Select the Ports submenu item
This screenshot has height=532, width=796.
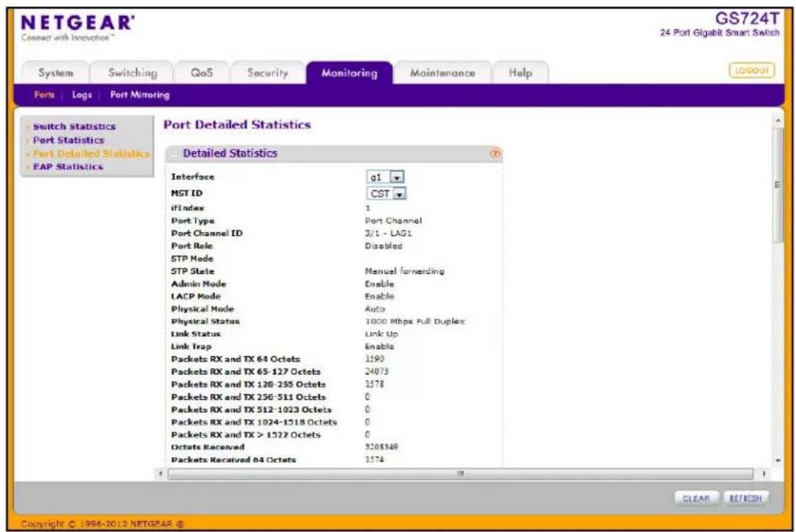(x=45, y=94)
